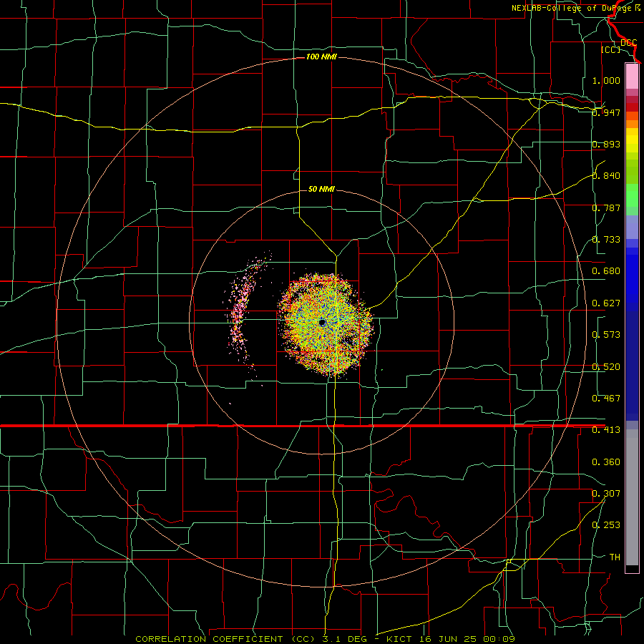Click the circular multicolor echo around the radar
Screen dimensions: 644x644
pos(326,324)
